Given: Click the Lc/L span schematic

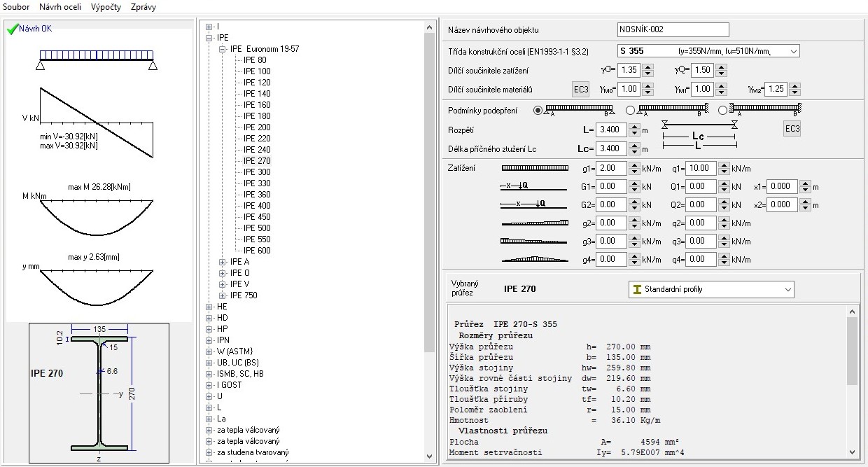Looking at the screenshot, I should click(699, 135).
